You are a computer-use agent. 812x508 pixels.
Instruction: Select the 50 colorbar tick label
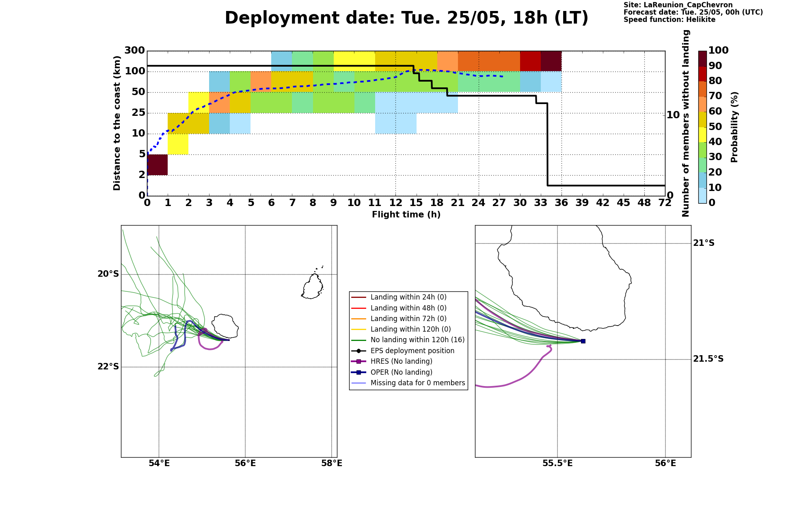[715, 126]
